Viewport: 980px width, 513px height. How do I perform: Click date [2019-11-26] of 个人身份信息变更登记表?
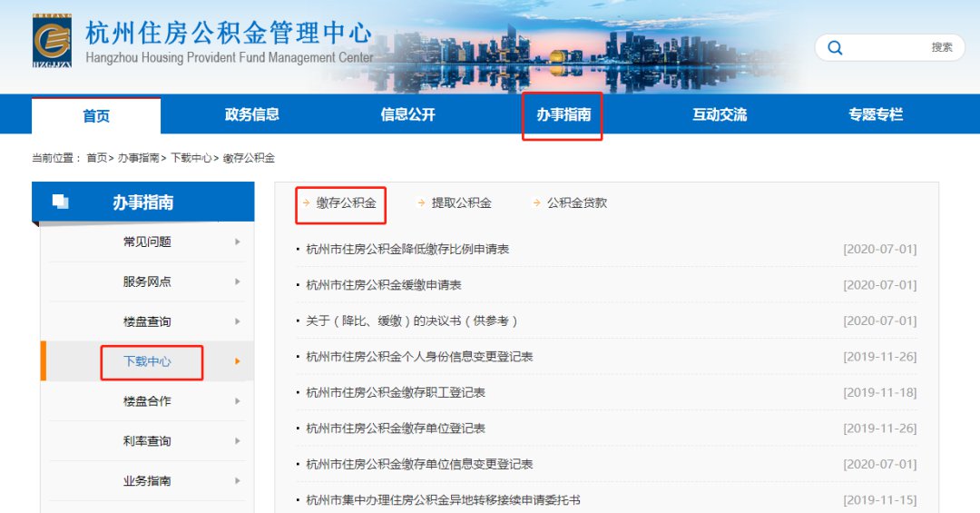click(x=880, y=357)
